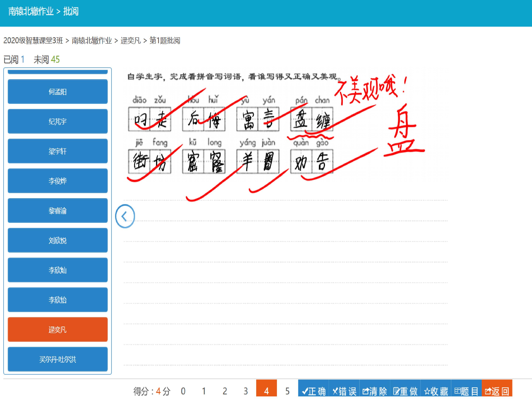Image resolution: width=532 pixels, height=399 pixels.
Task: Set score to 5 points
Action: click(x=287, y=391)
